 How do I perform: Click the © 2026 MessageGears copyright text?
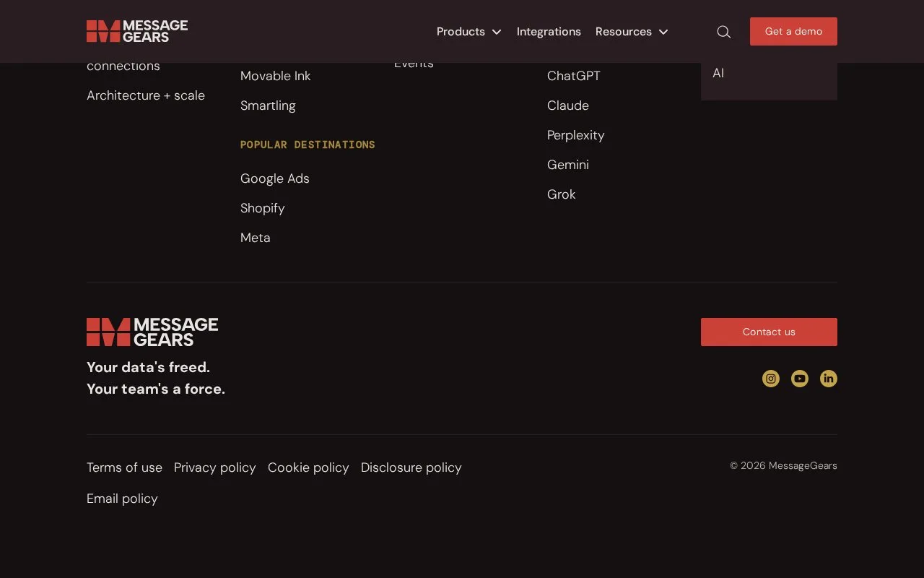(783, 465)
